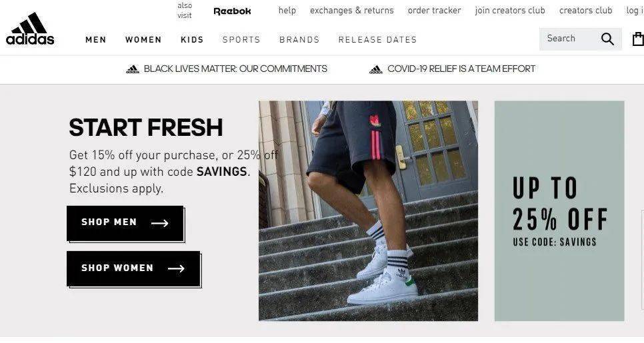
Task: Expand the SPORTS navigation menu
Action: coord(241,40)
